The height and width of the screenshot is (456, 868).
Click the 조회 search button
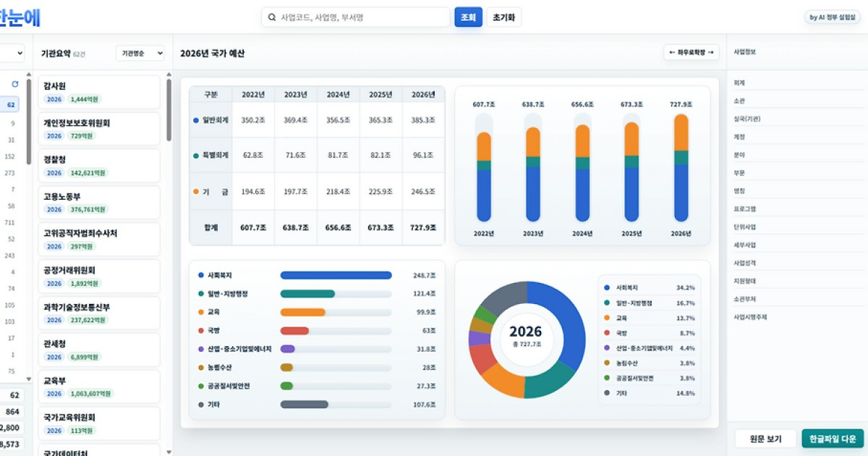[469, 17]
